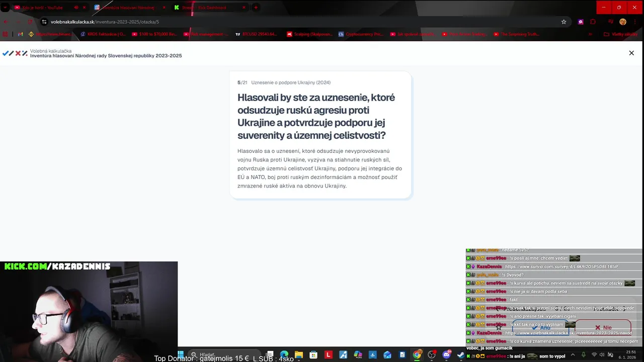
Task: Open File Explorer from the taskbar
Action: click(x=299, y=354)
